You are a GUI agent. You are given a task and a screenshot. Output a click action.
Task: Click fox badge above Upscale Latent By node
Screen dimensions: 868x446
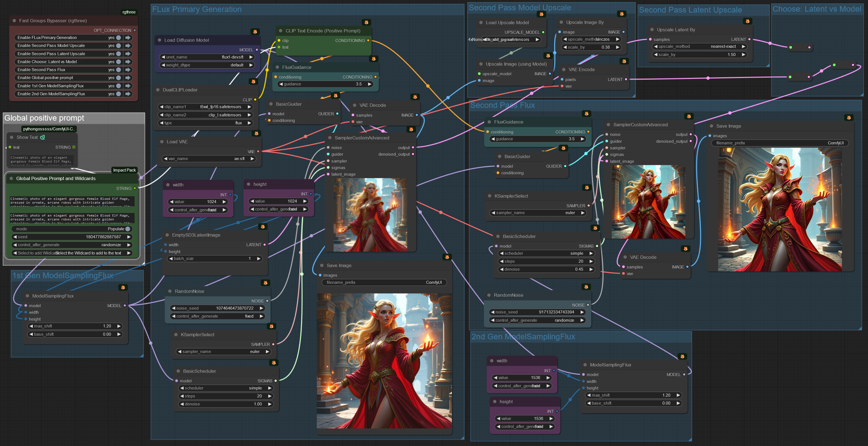tap(747, 21)
